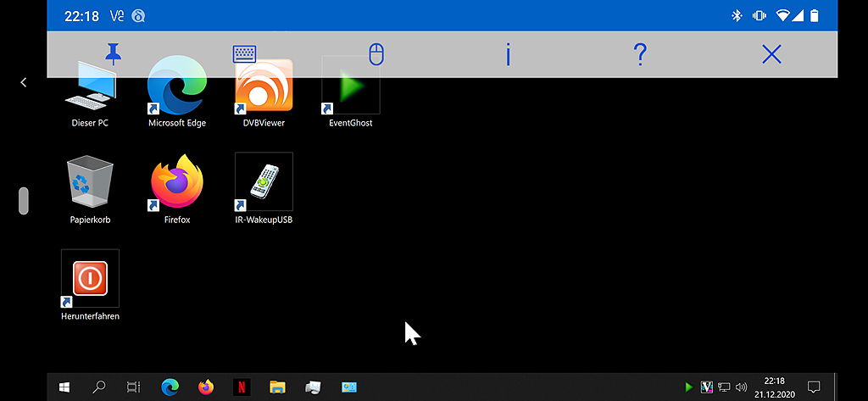The image size is (868, 401).
Task: Pin the remote session toolbar
Action: coord(113,55)
